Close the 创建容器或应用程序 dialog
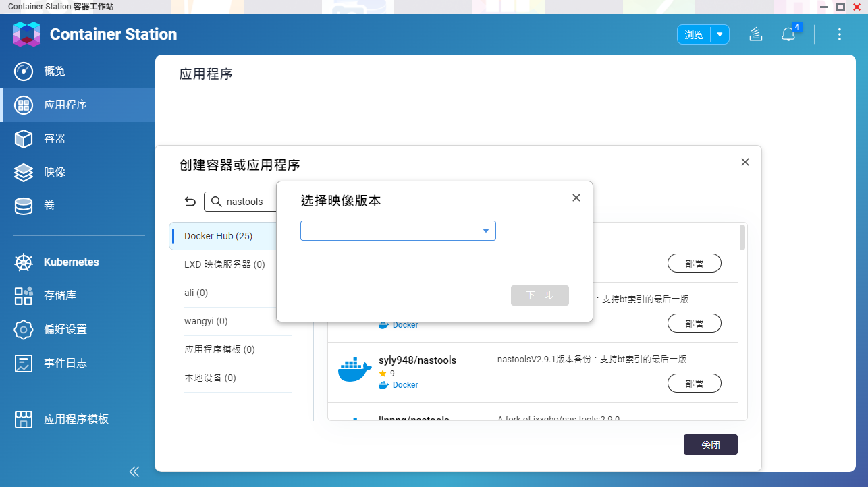Screen dimensions: 868x487 745,162
